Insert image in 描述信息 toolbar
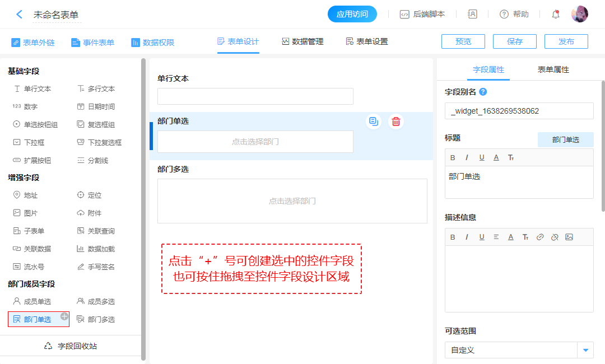605x364 pixels. 569,237
